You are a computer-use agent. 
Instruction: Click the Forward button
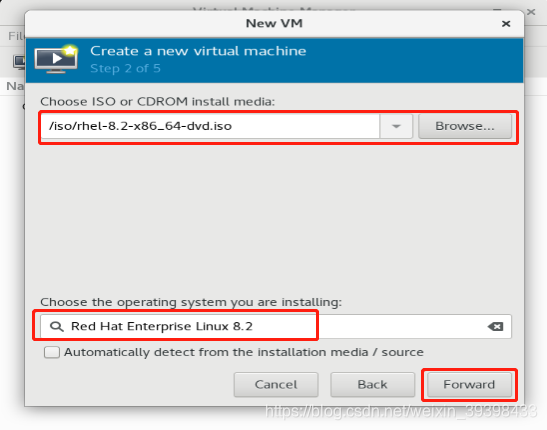coord(469,385)
